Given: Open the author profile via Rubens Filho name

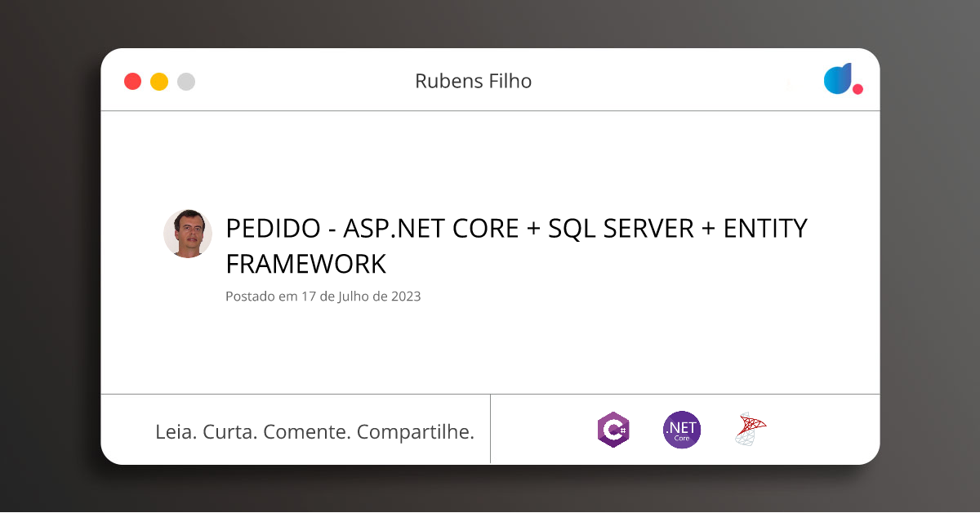Looking at the screenshot, I should [474, 81].
